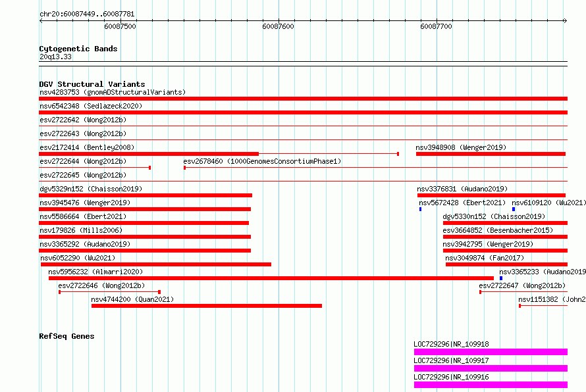Click ruler position 60087600
This screenshot has width=586, height=392.
coord(278,26)
